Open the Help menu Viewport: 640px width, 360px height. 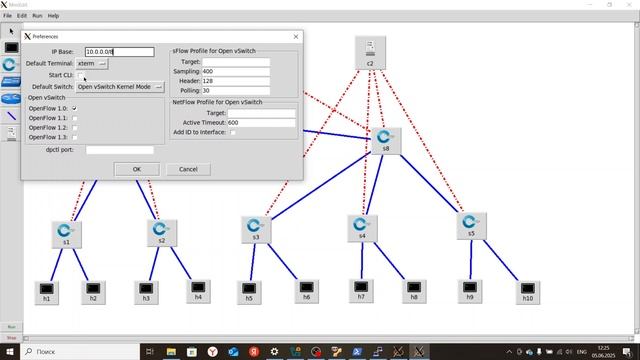(x=53, y=16)
